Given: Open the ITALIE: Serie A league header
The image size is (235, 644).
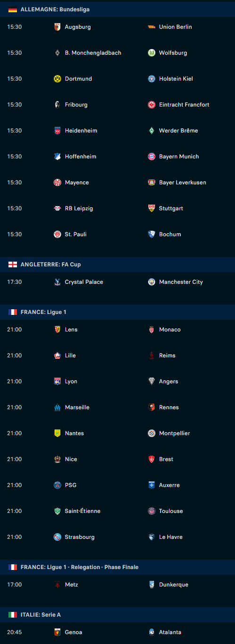Looking at the screenshot, I should coord(117,615).
